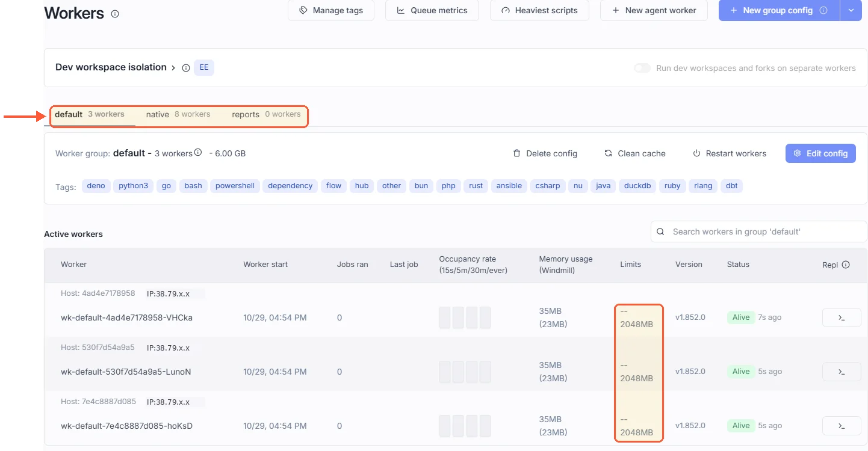Toggle Run dev workspaces on separate workers
The image size is (868, 451).
pyautogui.click(x=642, y=68)
